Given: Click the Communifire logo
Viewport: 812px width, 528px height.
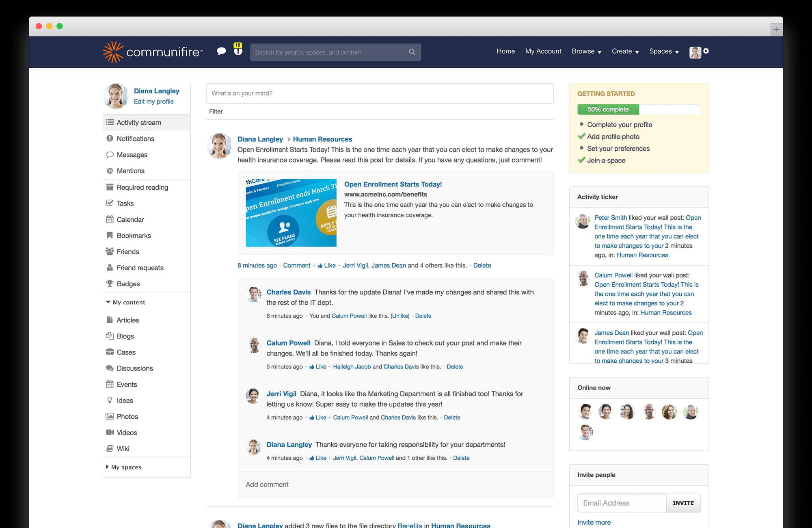Looking at the screenshot, I should pyautogui.click(x=153, y=52).
